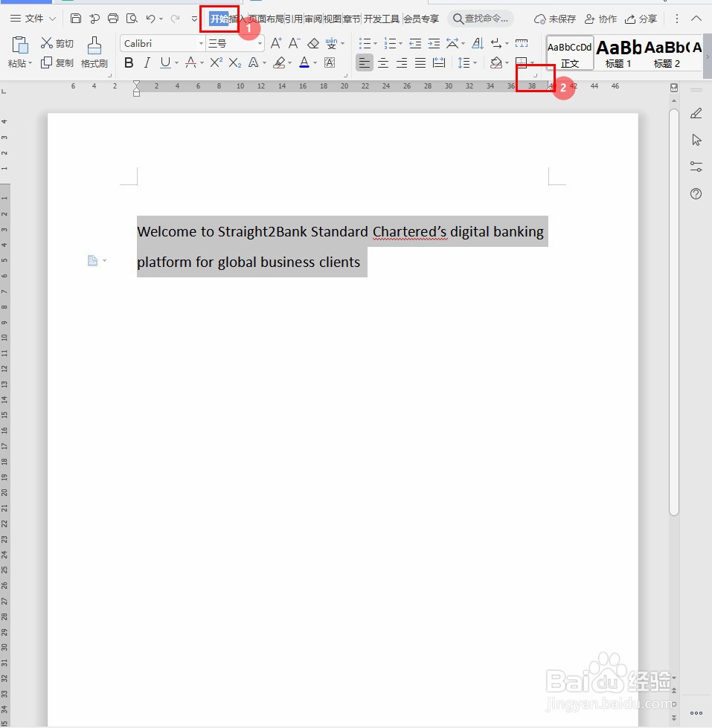Click the select arrow icon in right sidebar
The width and height of the screenshot is (712, 728).
696,140
